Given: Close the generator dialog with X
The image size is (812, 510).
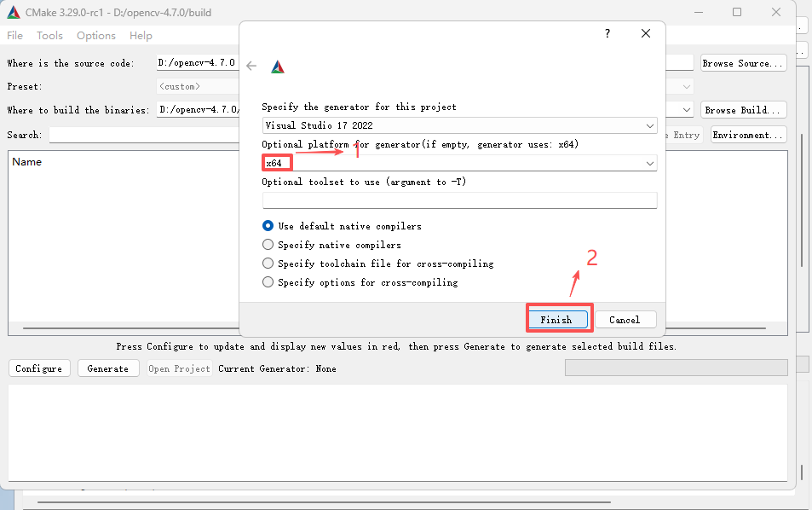Looking at the screenshot, I should pyautogui.click(x=646, y=34).
